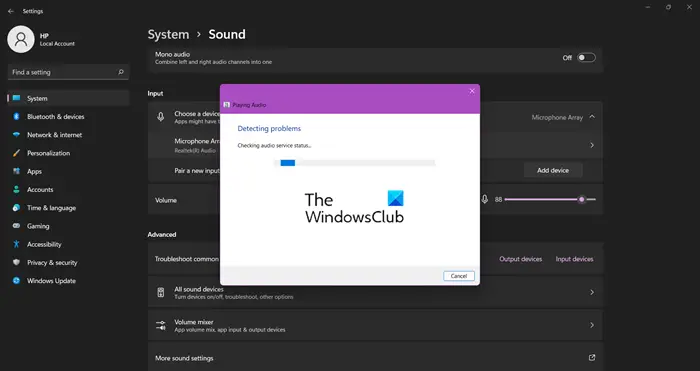The image size is (700, 371).
Task: Adjust the input volume slider handle
Action: click(x=581, y=200)
